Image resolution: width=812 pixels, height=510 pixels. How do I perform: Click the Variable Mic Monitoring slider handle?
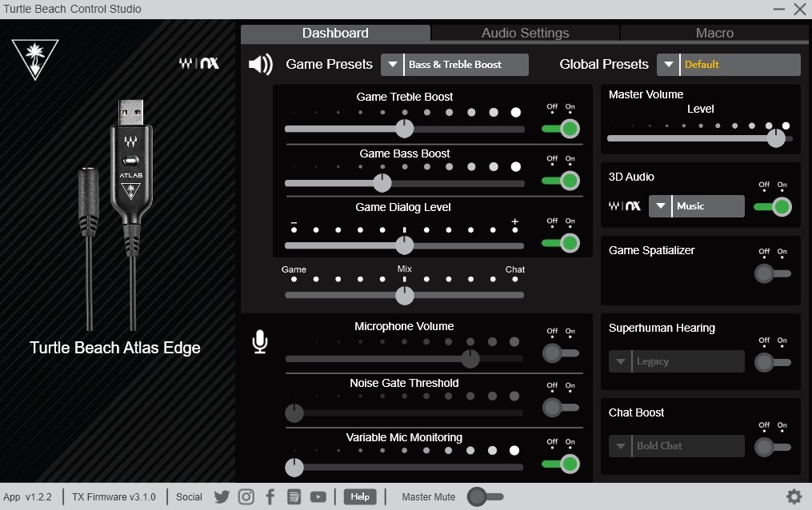pyautogui.click(x=294, y=468)
